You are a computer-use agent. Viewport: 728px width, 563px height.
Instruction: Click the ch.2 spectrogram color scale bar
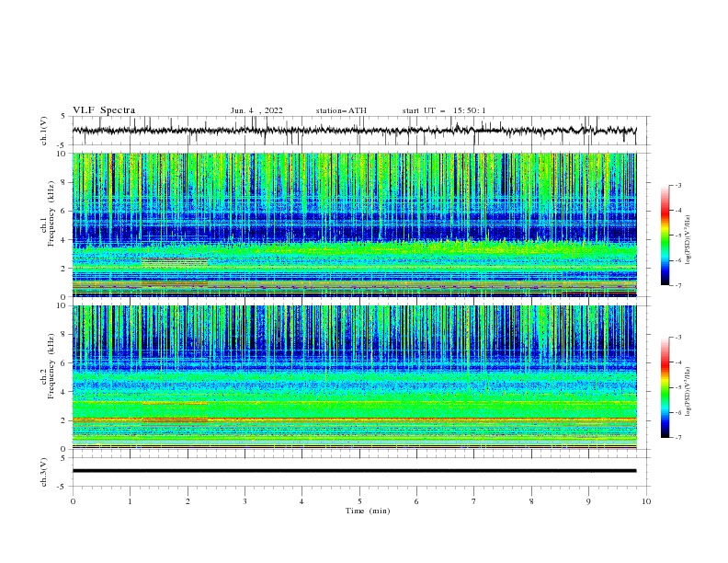click(665, 387)
